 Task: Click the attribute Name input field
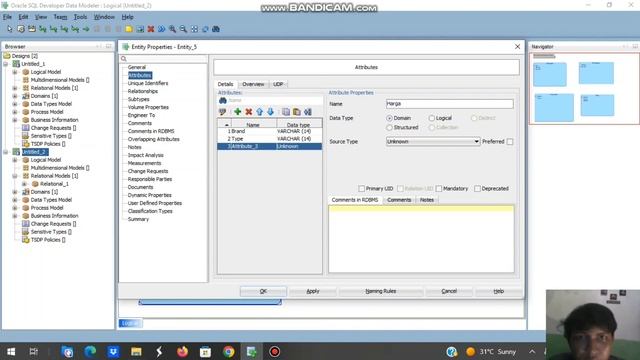(x=449, y=104)
